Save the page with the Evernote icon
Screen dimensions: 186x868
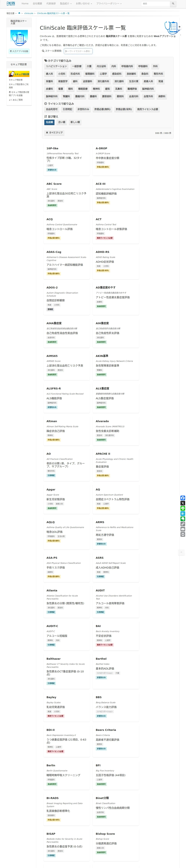coord(183,519)
